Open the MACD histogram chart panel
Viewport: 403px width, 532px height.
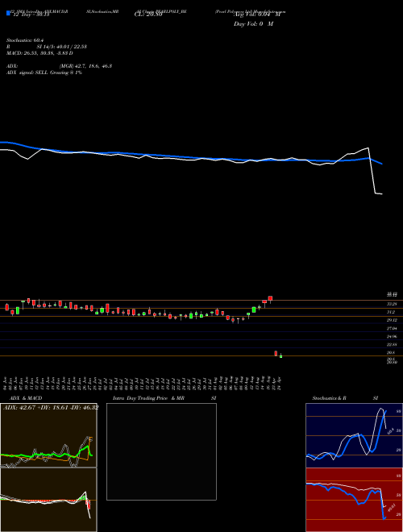[48, 500]
